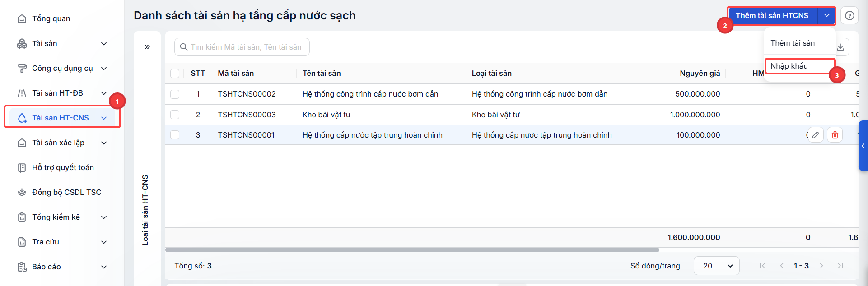Expand the Loại tài sản HT-CNS panel
The width and height of the screenshot is (868, 286).
point(147,47)
